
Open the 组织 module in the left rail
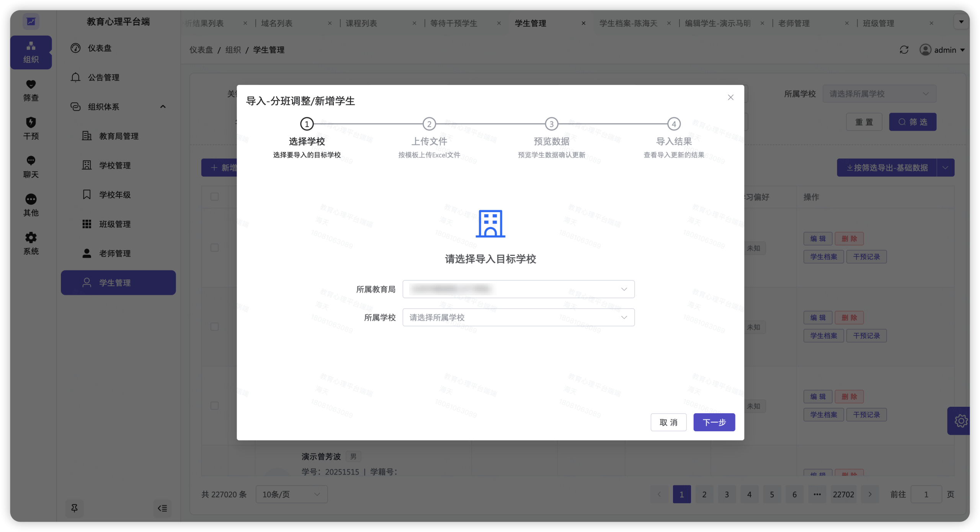tap(31, 52)
